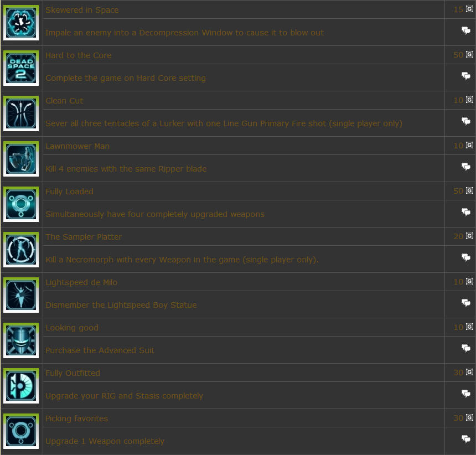This screenshot has height=455, width=476.
Task: Open the Hard to the Core Dead Space 2 icon
Action: tap(21, 68)
